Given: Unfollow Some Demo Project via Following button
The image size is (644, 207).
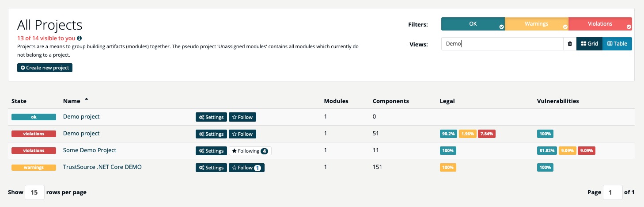Looking at the screenshot, I should (250, 151).
